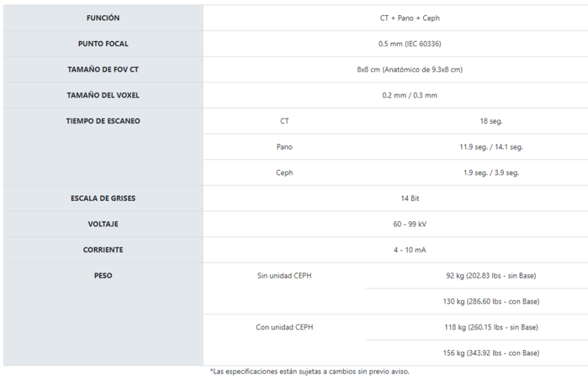Screen dimensions: 588x381
Task: Select the '11.9 seg. / 14.1 seg.' value
Action: coord(492,147)
